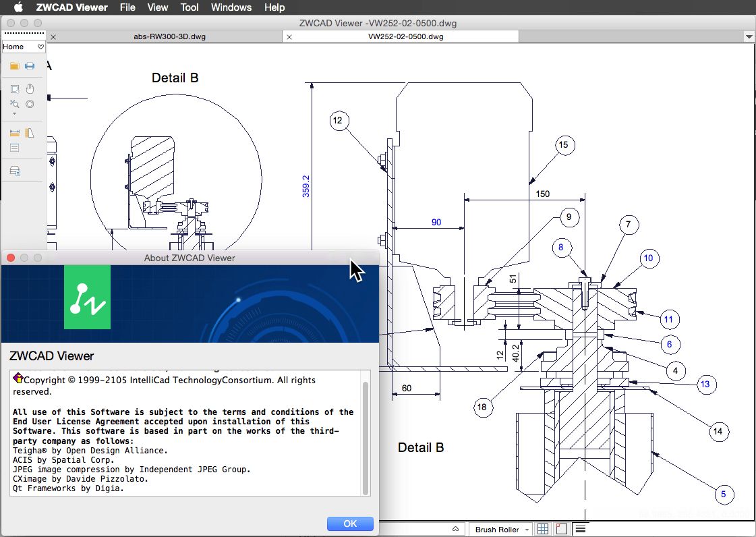Select the Print tool

pyautogui.click(x=30, y=66)
